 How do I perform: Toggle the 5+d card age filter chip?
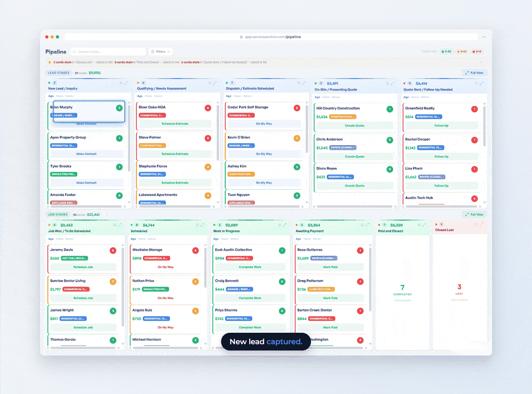click(x=477, y=51)
